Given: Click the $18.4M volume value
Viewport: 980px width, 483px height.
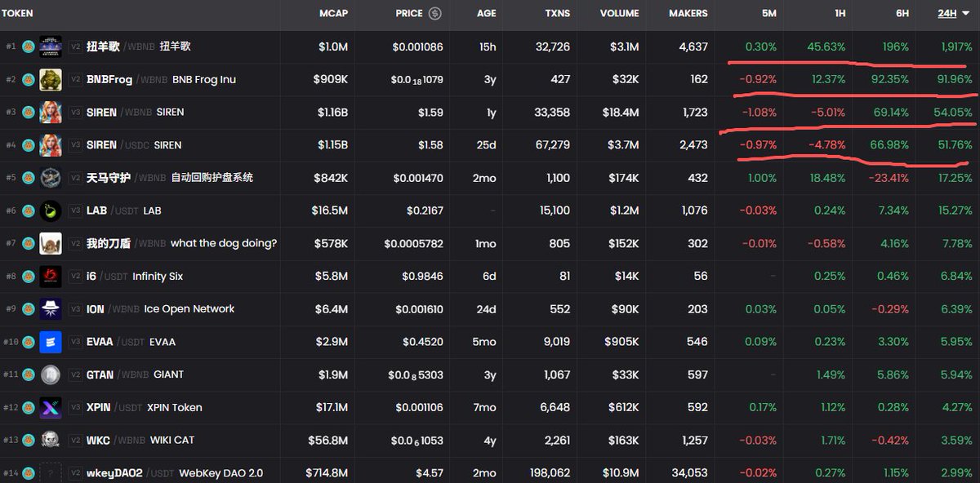Looking at the screenshot, I should point(620,112).
